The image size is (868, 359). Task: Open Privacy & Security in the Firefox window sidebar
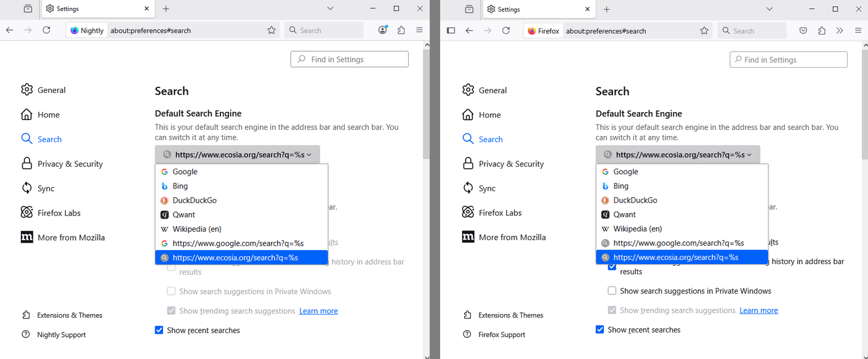[503, 164]
